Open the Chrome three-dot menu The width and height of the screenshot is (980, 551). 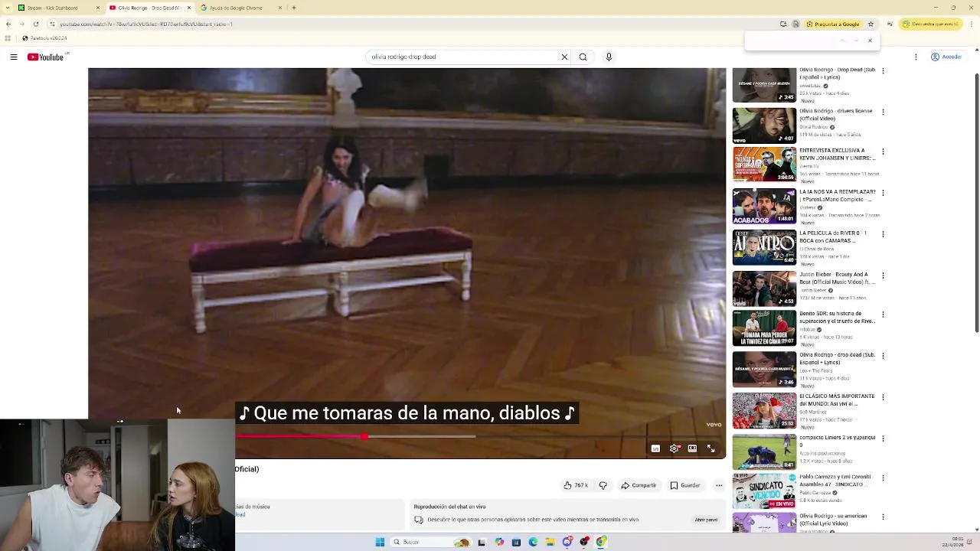(973, 24)
